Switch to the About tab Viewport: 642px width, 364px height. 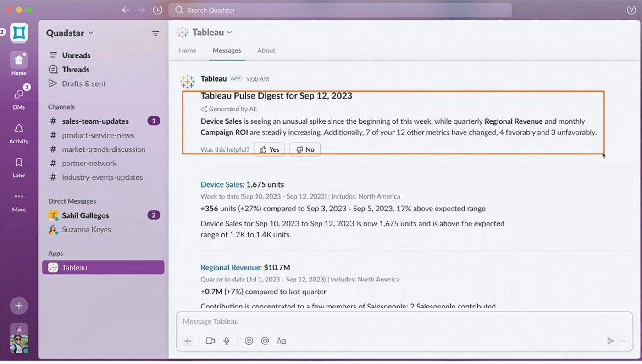point(266,50)
